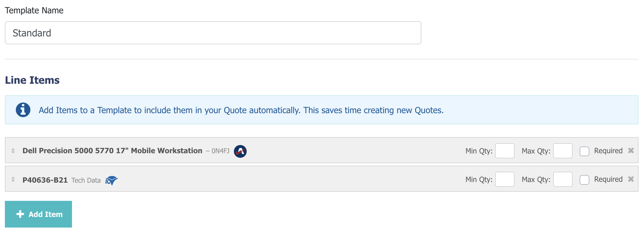This screenshot has height=233, width=644.
Task: Focus Max Qty field for P40636-B21
Action: point(563,179)
